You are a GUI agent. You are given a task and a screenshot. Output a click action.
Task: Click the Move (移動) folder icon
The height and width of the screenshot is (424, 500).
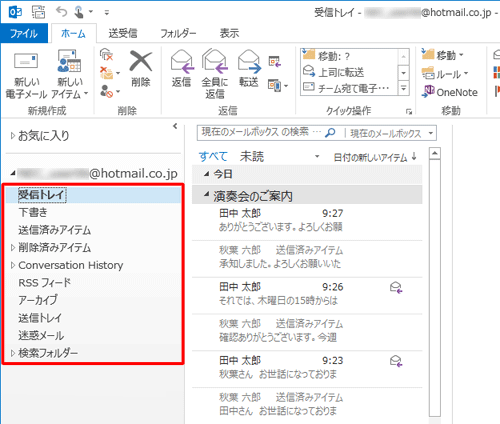[x=428, y=54]
